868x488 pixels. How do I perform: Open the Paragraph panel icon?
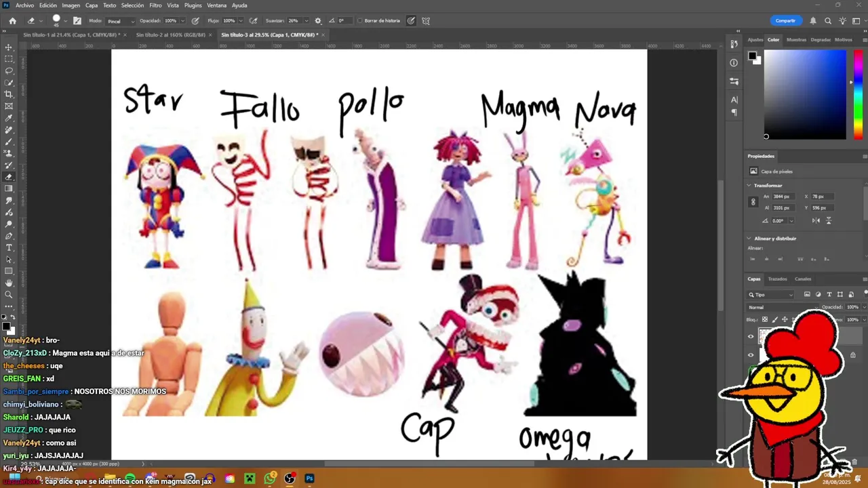(734, 113)
